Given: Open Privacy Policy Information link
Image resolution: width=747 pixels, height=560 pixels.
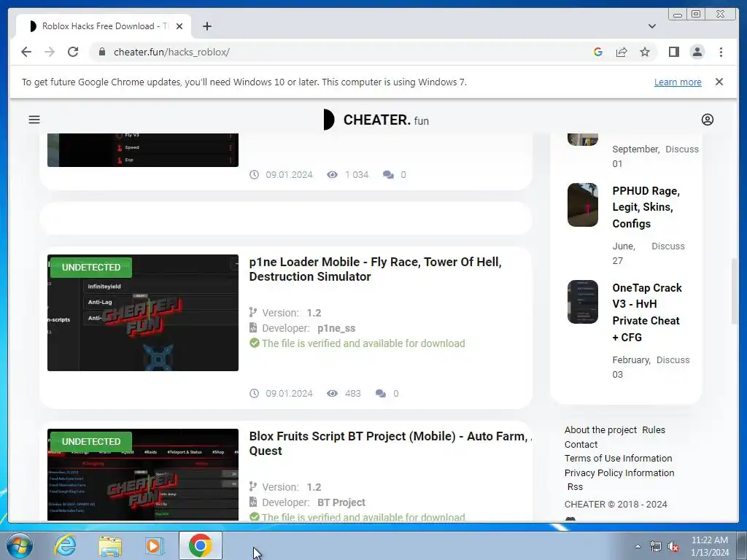Looking at the screenshot, I should (x=619, y=472).
